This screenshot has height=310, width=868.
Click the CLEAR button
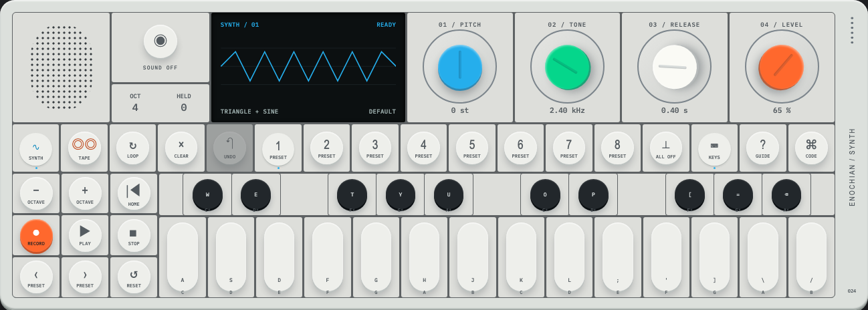[181, 148]
